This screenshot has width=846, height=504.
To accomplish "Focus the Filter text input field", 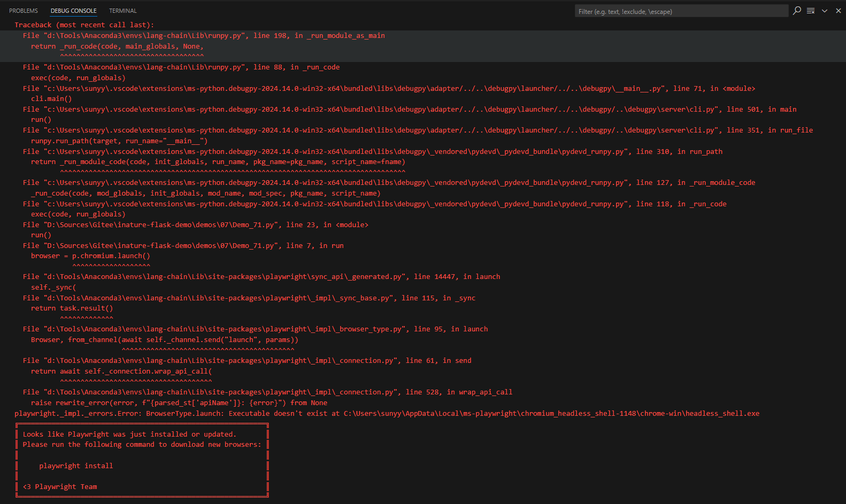I will (x=680, y=11).
